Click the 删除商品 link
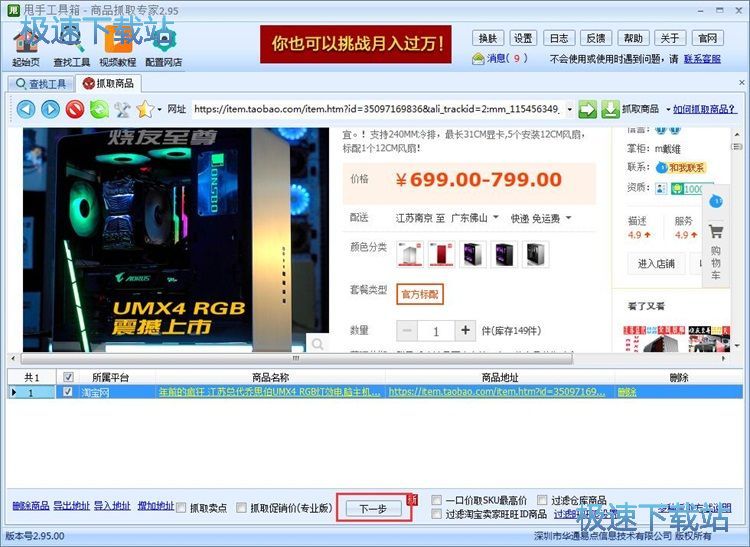 coord(31,505)
